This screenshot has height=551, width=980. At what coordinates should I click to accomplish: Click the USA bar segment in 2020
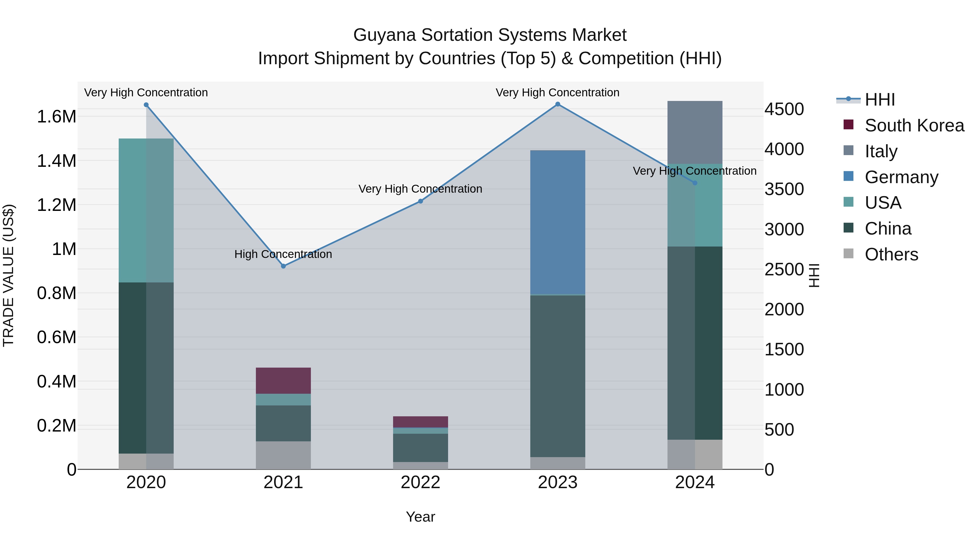click(146, 210)
